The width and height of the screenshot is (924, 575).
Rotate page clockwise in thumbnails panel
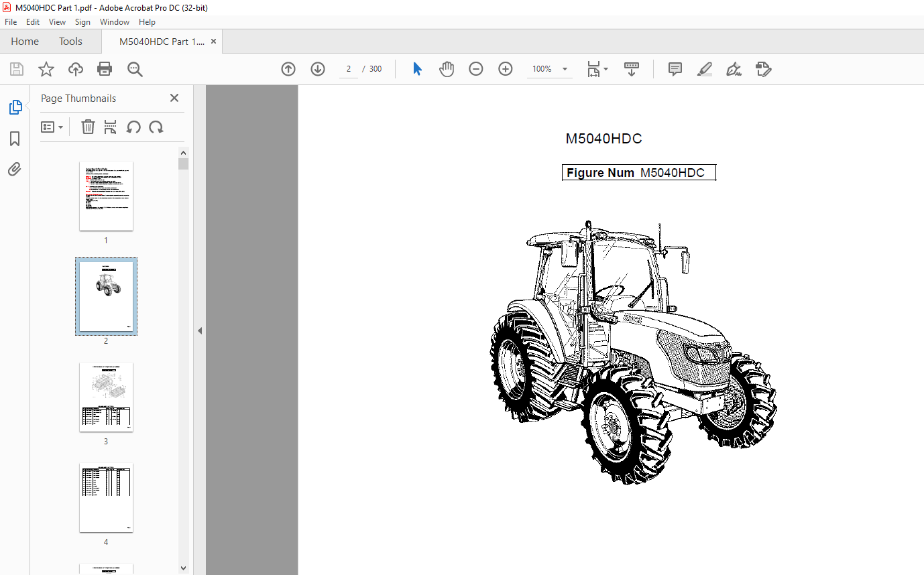156,127
